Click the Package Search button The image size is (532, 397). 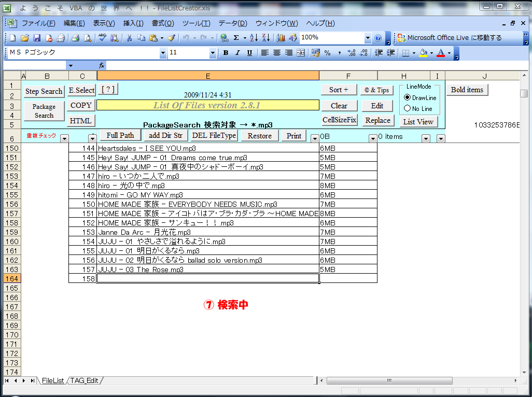pyautogui.click(x=44, y=111)
